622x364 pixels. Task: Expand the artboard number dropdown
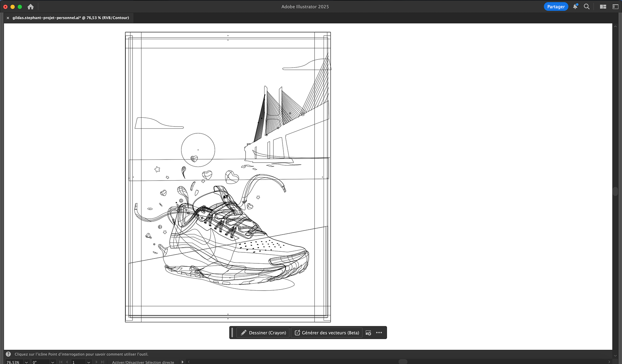[88, 362]
